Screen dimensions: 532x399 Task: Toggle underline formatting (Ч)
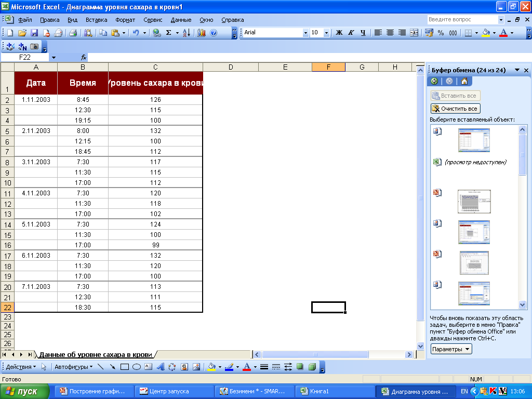click(363, 33)
